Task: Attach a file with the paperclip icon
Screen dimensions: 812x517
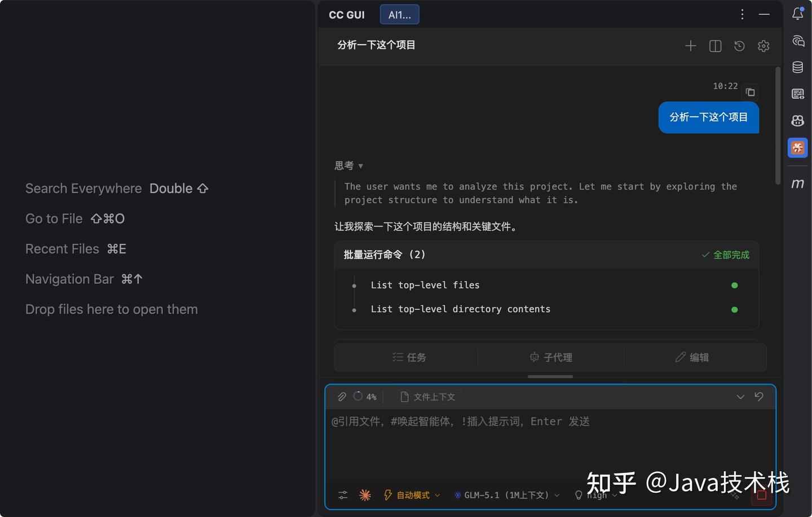Action: tap(342, 397)
